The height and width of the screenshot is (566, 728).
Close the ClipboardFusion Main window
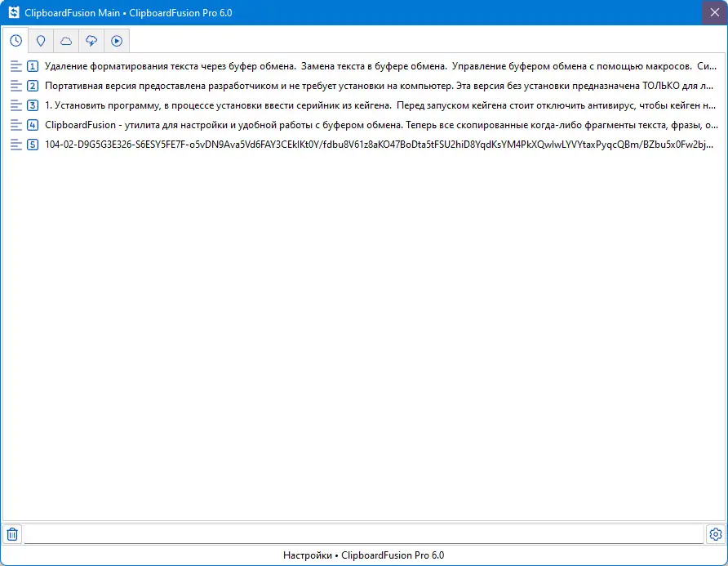(715, 12)
